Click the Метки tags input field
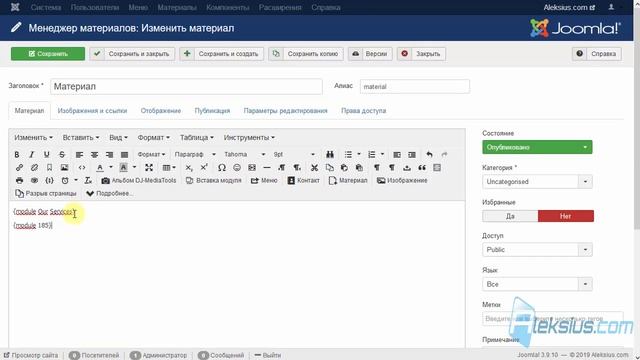Screen dimensions: 640x360 553,318
